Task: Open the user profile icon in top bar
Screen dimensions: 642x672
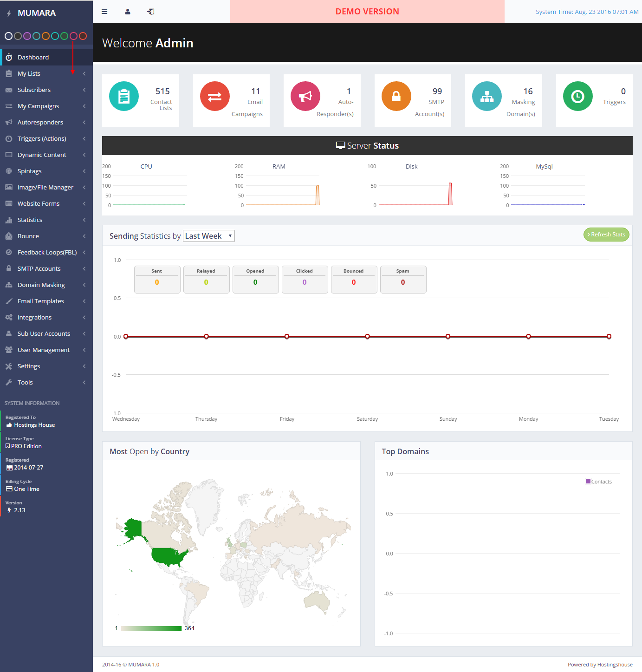Action: pos(128,12)
